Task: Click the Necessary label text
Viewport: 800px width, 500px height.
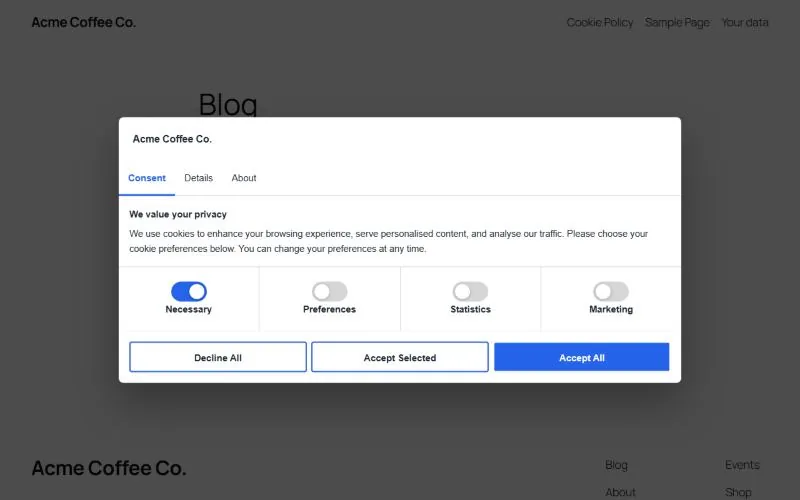Action: (188, 309)
